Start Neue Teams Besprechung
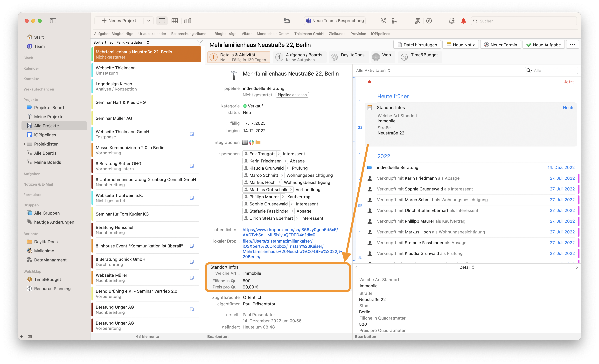The image size is (599, 364). point(335,21)
